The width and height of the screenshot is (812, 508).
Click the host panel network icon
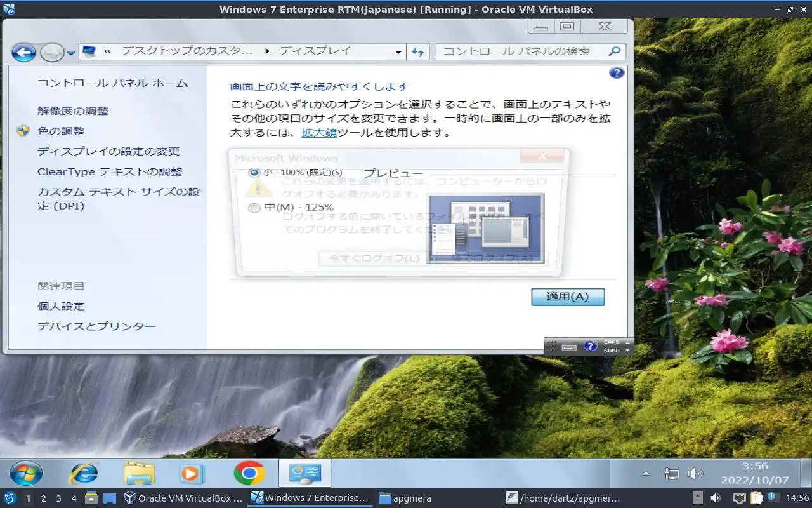click(x=739, y=498)
